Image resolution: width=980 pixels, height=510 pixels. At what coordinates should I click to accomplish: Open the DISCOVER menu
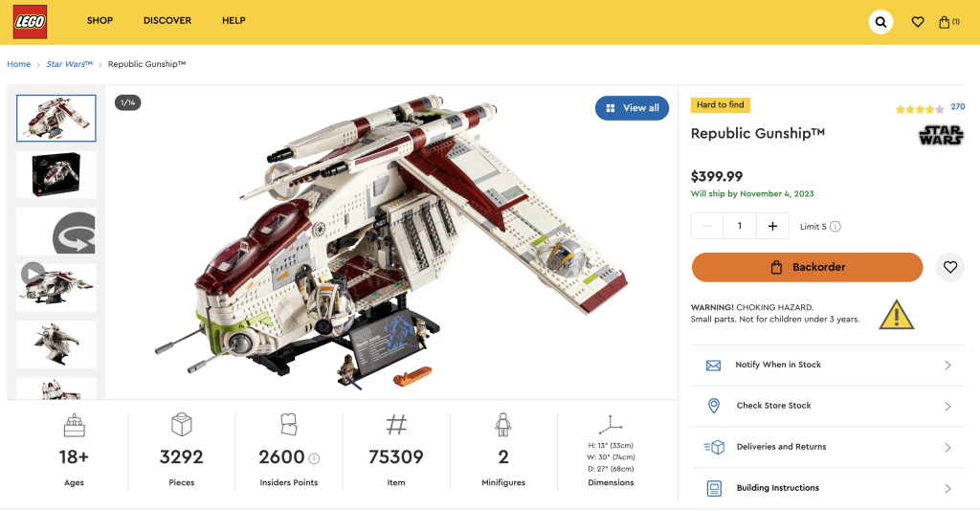coord(167,21)
